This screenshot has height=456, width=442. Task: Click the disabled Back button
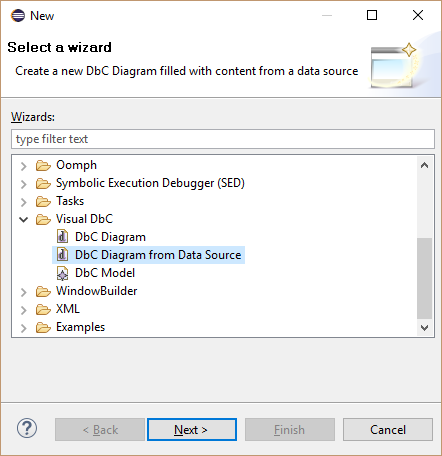100,430
